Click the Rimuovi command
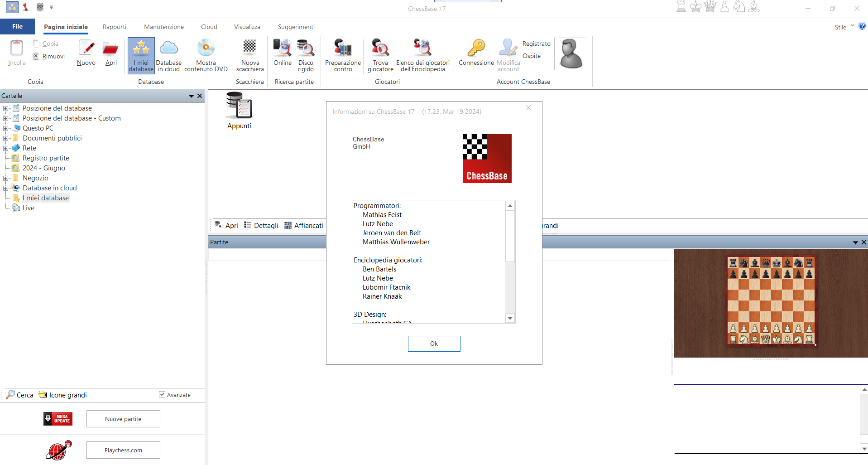 (49, 56)
